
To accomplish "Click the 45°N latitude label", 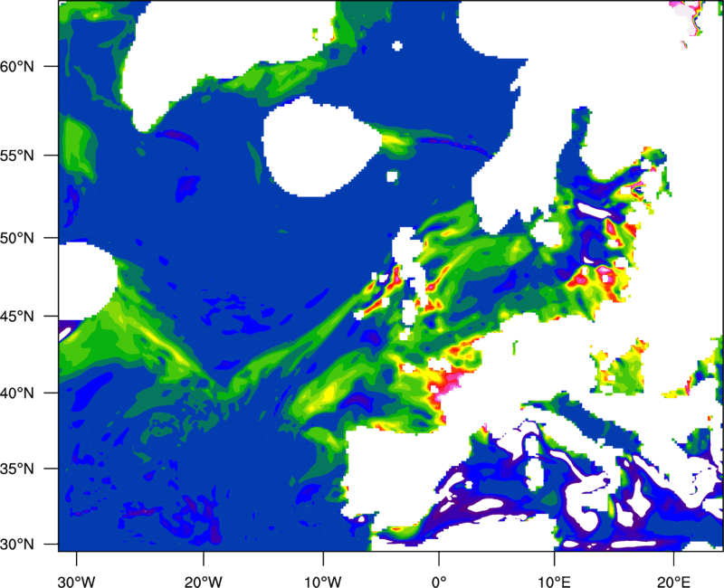I will point(17,317).
